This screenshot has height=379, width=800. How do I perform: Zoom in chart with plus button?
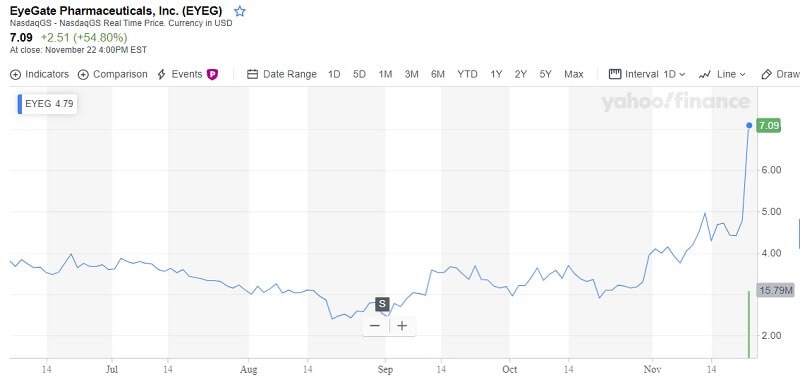pyautogui.click(x=402, y=326)
